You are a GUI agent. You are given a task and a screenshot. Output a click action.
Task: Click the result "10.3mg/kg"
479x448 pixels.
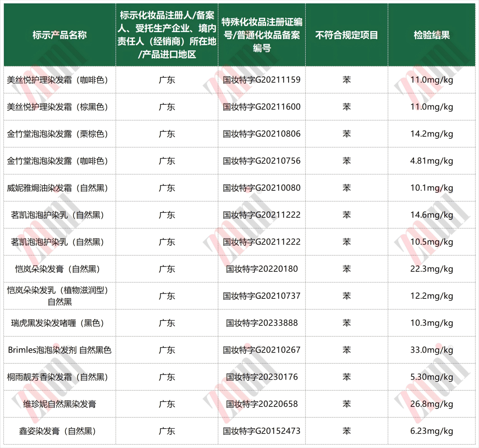(x=431, y=323)
